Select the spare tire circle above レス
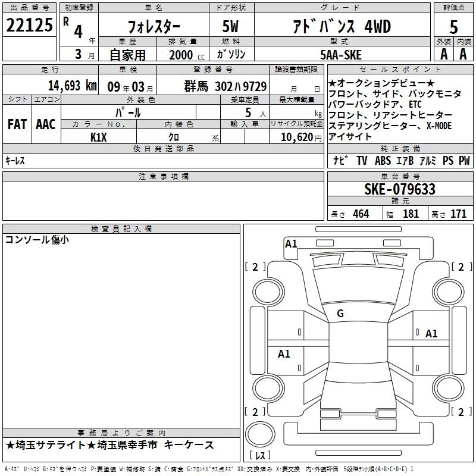 259,435
